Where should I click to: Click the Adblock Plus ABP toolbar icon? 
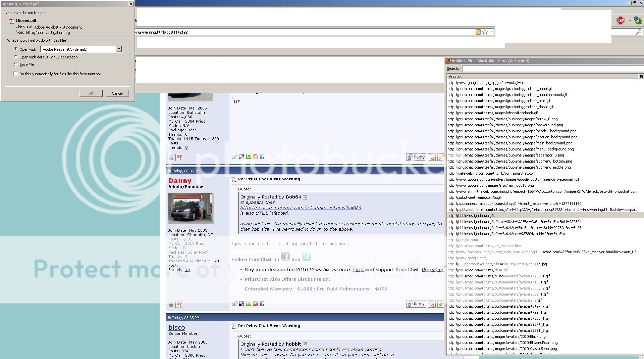pos(621,20)
